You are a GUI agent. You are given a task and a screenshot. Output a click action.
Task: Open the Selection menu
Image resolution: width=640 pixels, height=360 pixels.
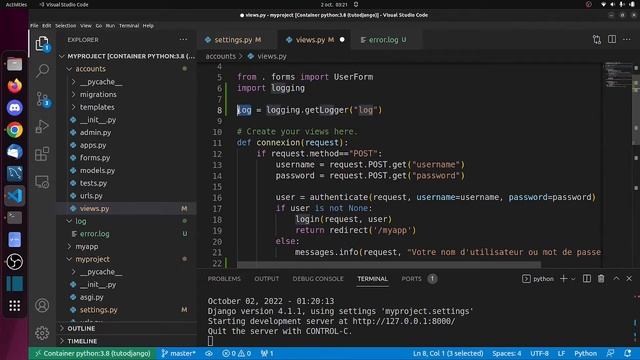(65, 25)
